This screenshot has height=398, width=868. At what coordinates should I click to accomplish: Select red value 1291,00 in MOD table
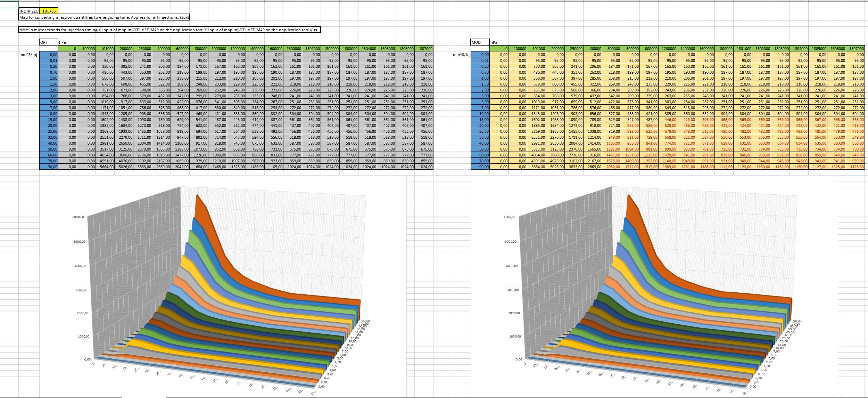(x=612, y=149)
